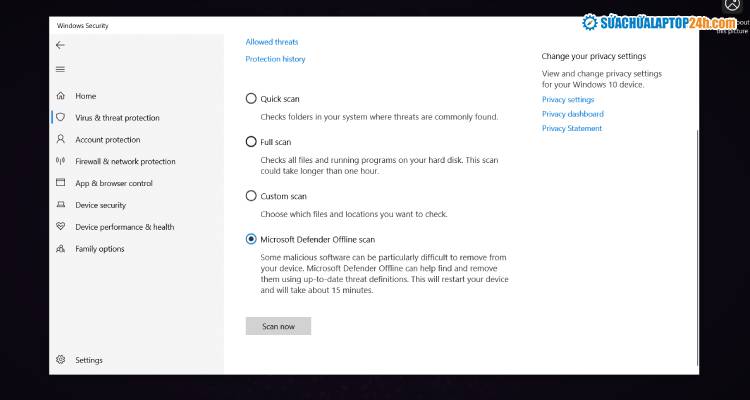Click the Account protection person icon

61,140
